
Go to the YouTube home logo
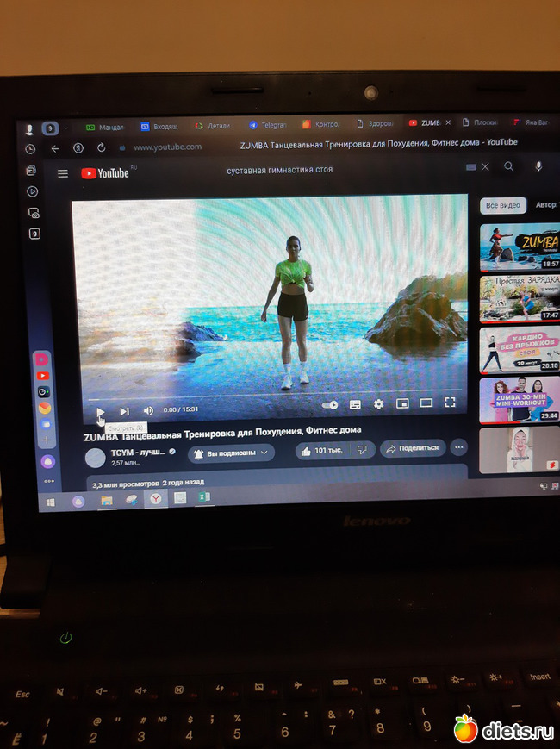point(105,173)
